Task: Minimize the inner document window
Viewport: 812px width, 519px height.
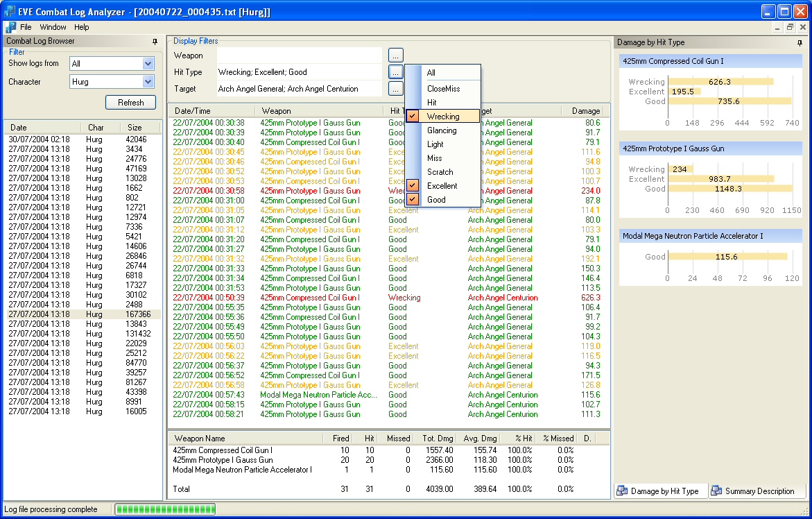Action: pos(777,27)
